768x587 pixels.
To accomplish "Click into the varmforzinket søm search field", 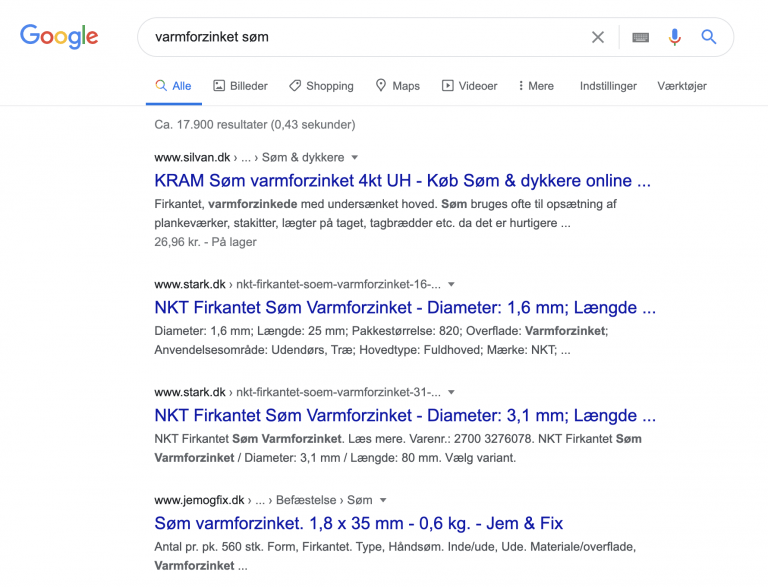I will click(362, 37).
